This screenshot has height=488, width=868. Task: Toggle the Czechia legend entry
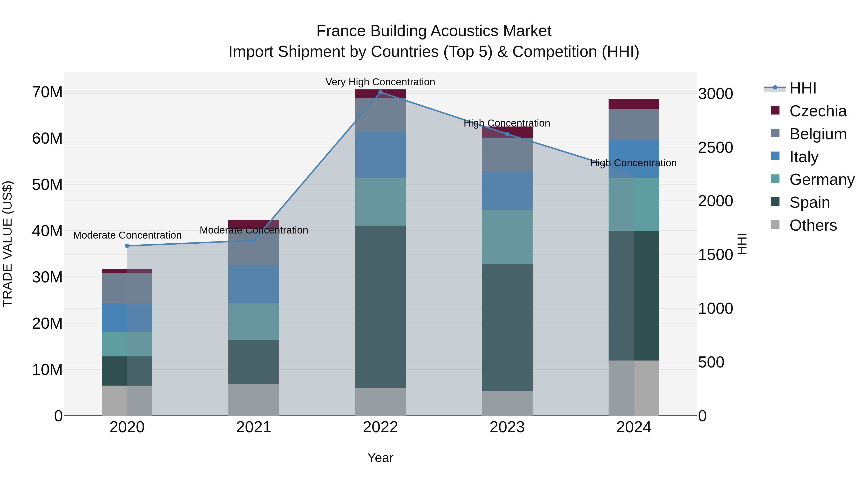tap(808, 111)
